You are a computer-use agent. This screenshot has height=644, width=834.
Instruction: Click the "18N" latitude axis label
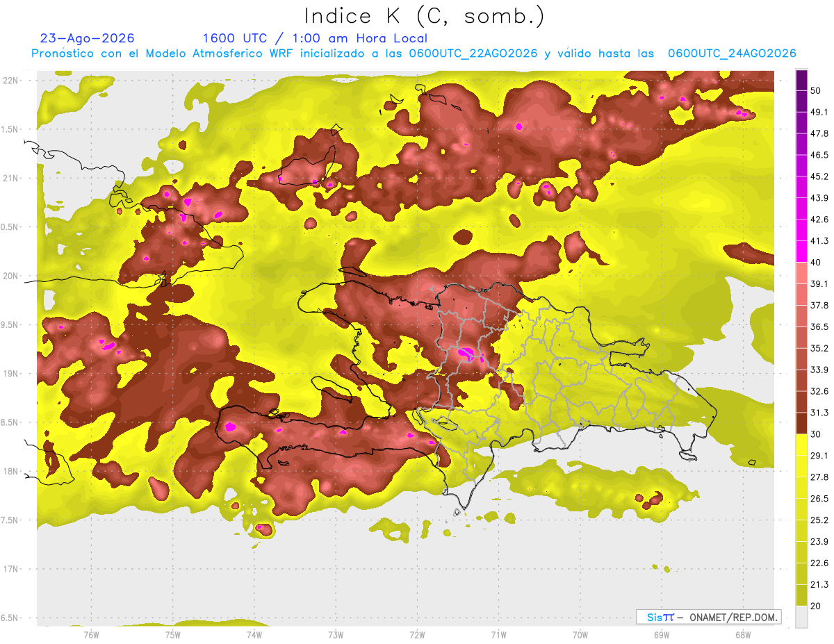pyautogui.click(x=10, y=471)
